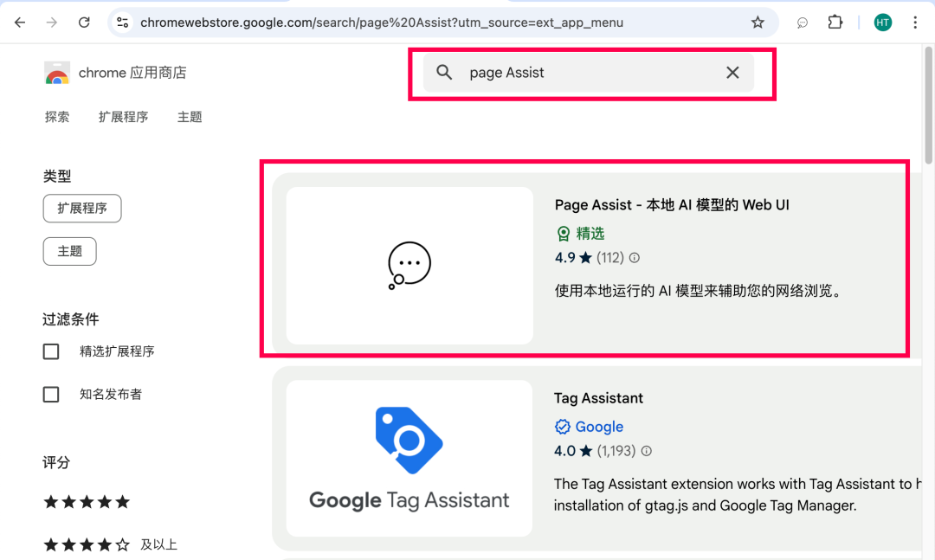Click info icon next to (112) ratings
The width and height of the screenshot is (935, 560).
635,258
